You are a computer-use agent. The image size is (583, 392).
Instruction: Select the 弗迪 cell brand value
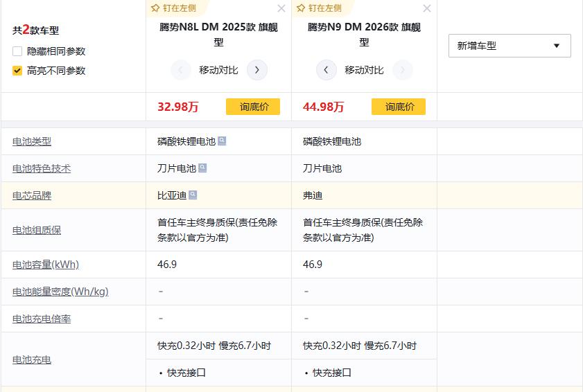click(x=313, y=195)
